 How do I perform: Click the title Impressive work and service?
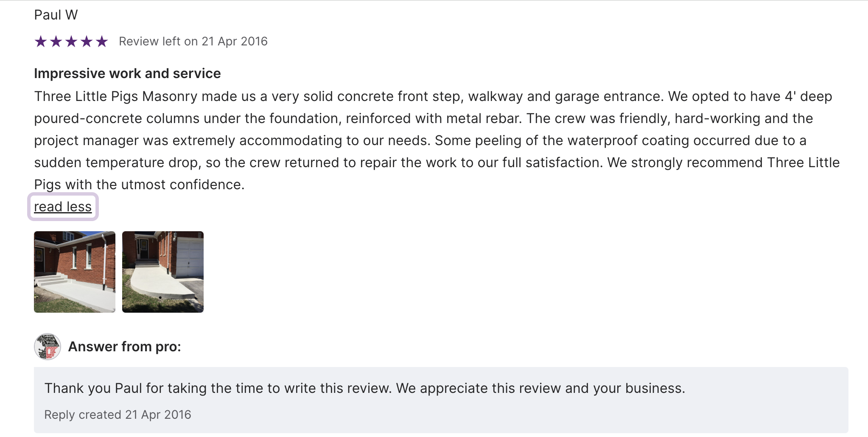127,73
